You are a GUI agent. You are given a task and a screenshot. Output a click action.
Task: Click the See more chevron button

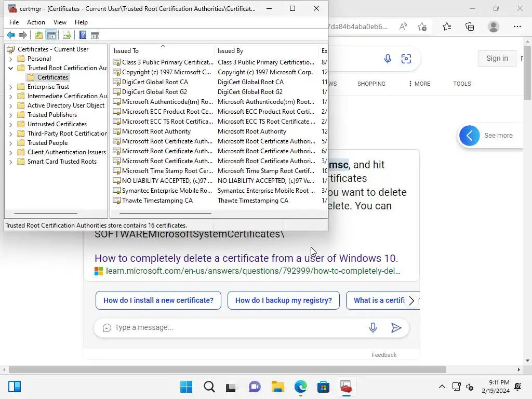tap(470, 136)
